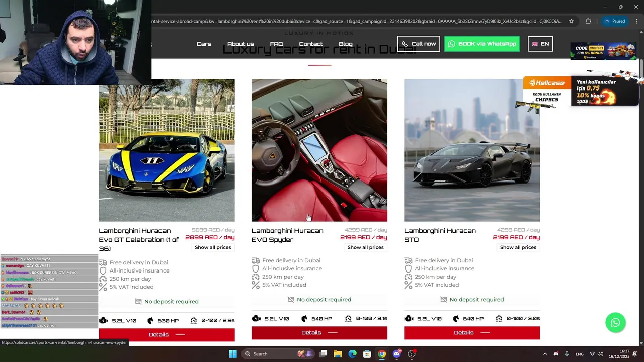The height and width of the screenshot is (362, 644).
Task: Click the no-deposit icon under Huracan STO
Action: pos(443,299)
